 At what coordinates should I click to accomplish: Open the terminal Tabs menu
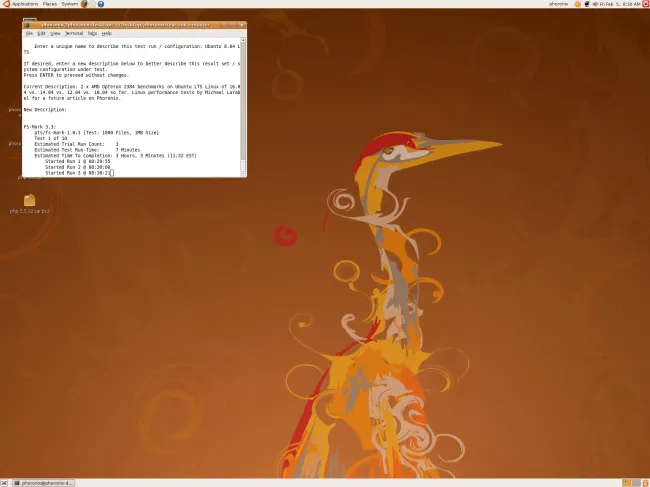(x=91, y=33)
